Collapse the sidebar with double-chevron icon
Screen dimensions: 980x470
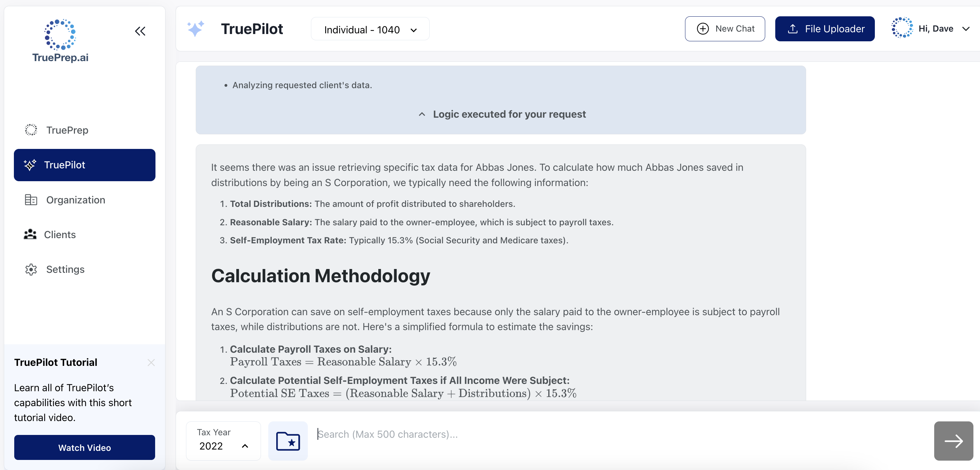coord(140,31)
